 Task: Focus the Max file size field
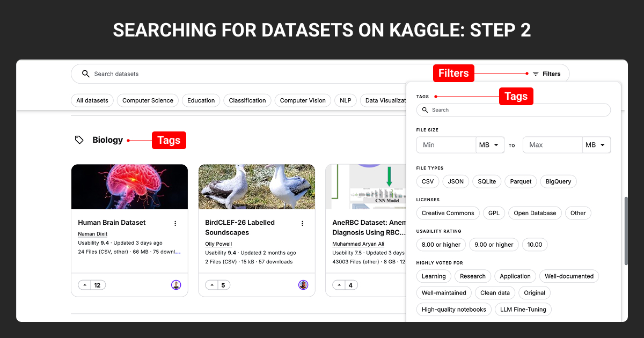click(x=553, y=145)
